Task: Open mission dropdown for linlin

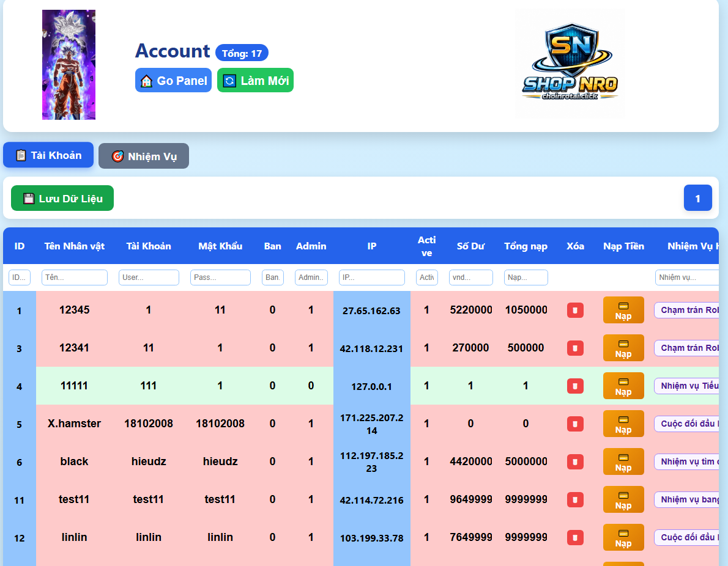Action: pyautogui.click(x=686, y=537)
